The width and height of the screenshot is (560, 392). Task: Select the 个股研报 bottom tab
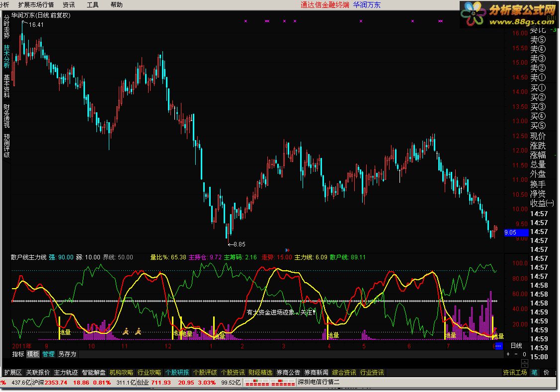pos(177,372)
